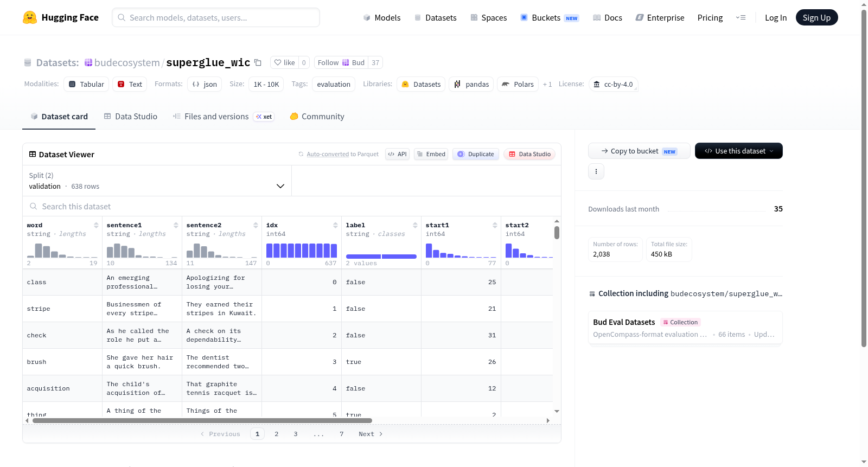Go to Models in top navigation
868x467 pixels.
[x=382, y=17]
